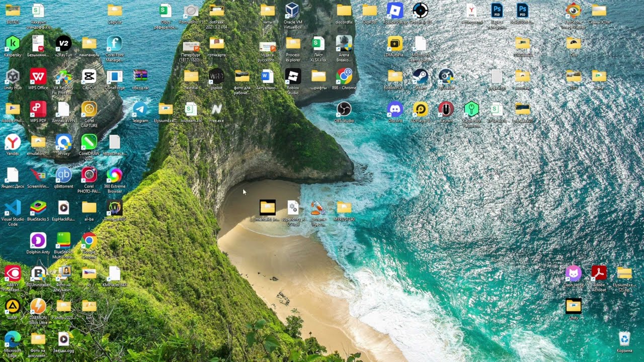Open the PortraitPro 15 shortcut
The image size is (644, 362).
click(191, 14)
